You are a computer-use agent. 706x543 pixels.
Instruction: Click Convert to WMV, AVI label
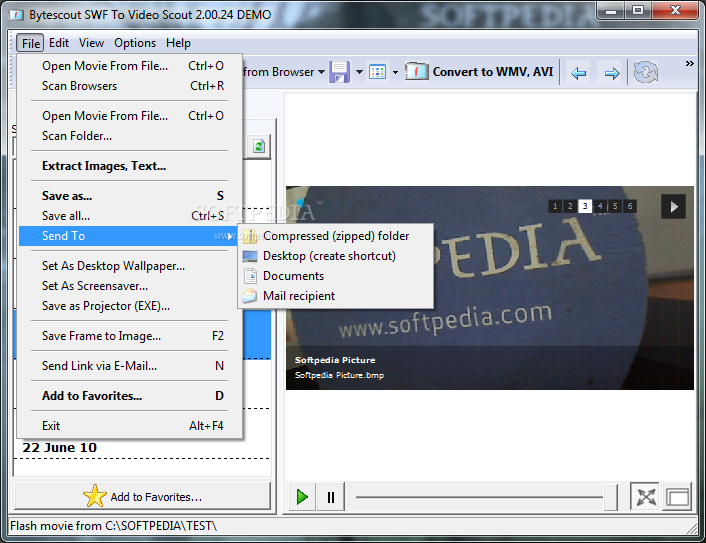coord(493,72)
